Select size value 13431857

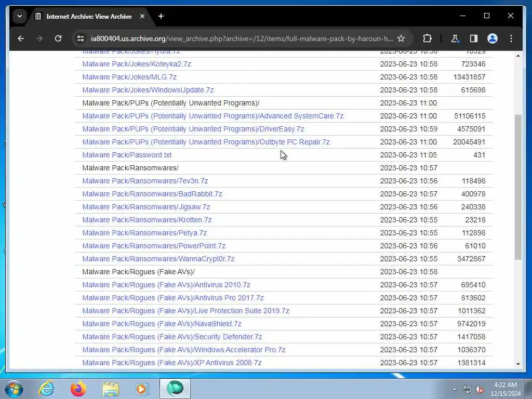[469, 77]
